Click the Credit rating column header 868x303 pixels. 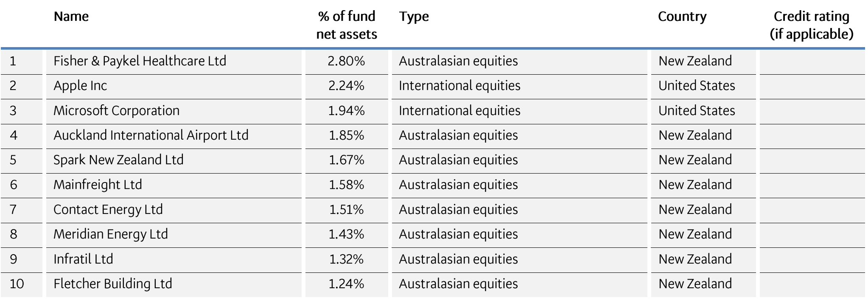coord(811,25)
